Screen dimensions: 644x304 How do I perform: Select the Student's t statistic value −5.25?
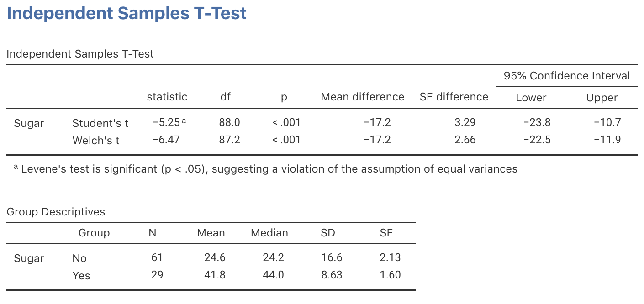[166, 122]
